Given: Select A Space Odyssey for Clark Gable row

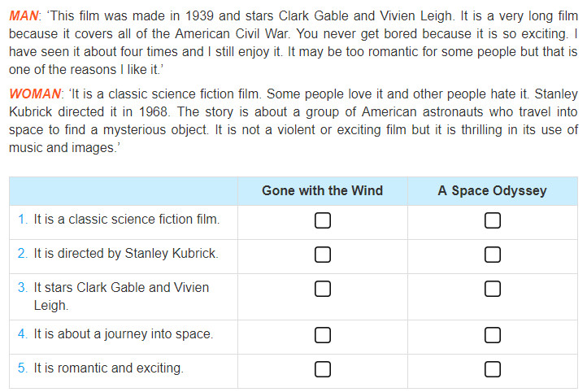Looking at the screenshot, I should pyautogui.click(x=493, y=289).
